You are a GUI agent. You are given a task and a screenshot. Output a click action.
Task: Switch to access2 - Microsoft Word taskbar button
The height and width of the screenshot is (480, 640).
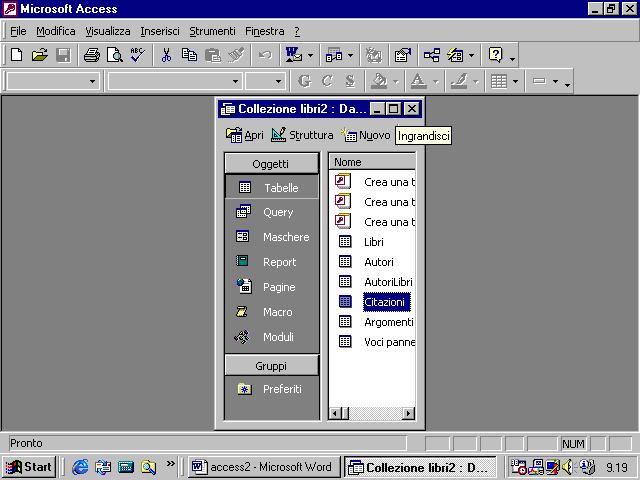click(263, 467)
